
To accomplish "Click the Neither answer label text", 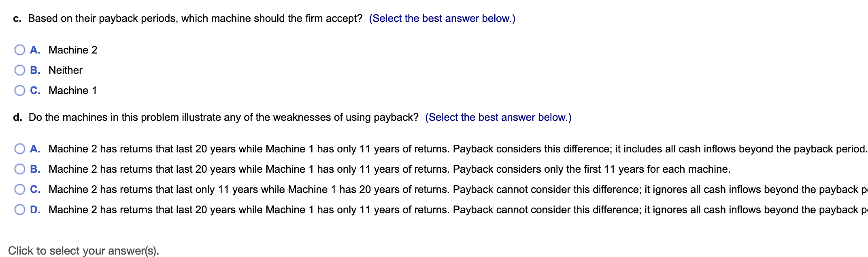I will [x=66, y=70].
